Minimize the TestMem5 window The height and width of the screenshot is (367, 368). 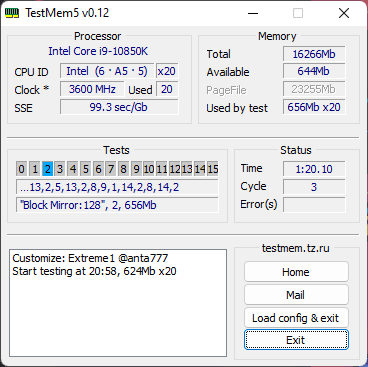pyautogui.click(x=253, y=13)
